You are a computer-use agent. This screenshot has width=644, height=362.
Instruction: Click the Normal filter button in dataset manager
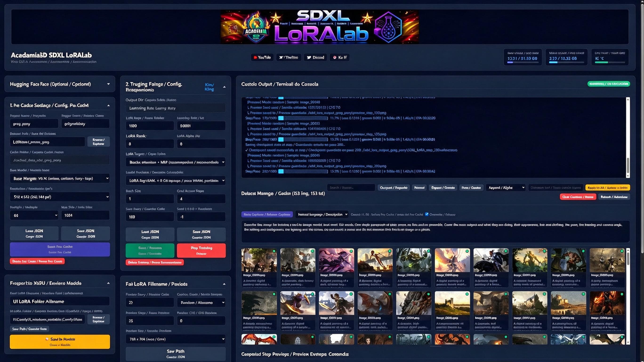click(419, 188)
